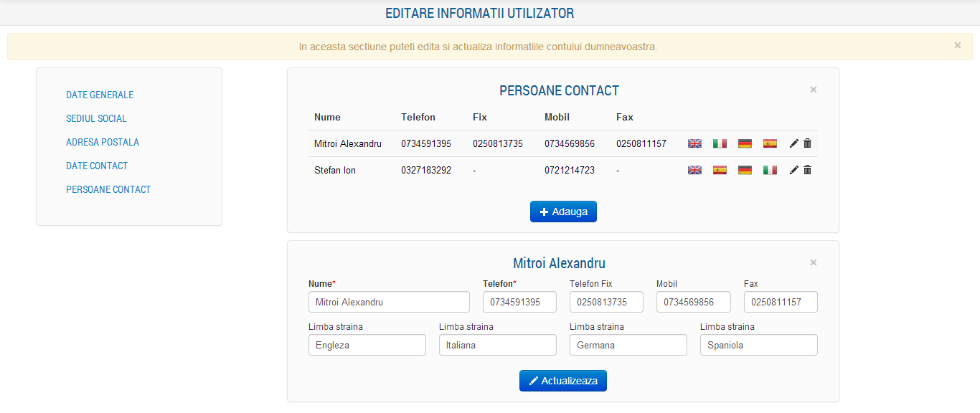Viewport: 980px width, 413px height.
Task: Click the Spanish flag in Stefan Ion's row
Action: coord(720,170)
